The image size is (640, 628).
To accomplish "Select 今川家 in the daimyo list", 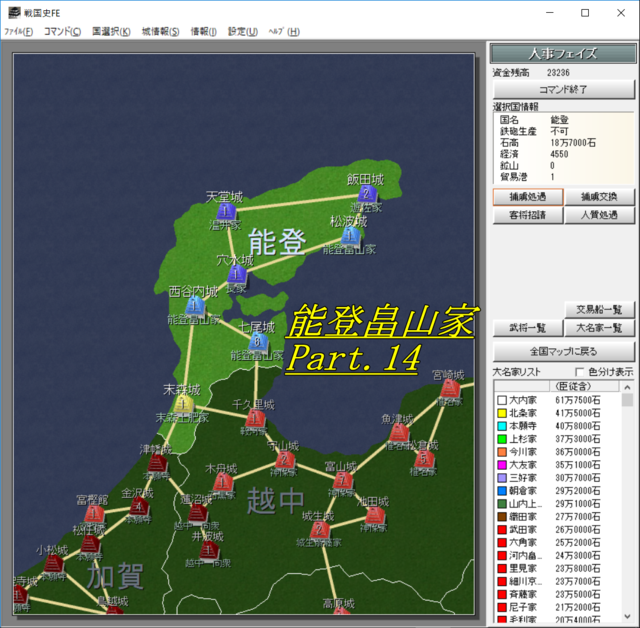I will point(558,452).
